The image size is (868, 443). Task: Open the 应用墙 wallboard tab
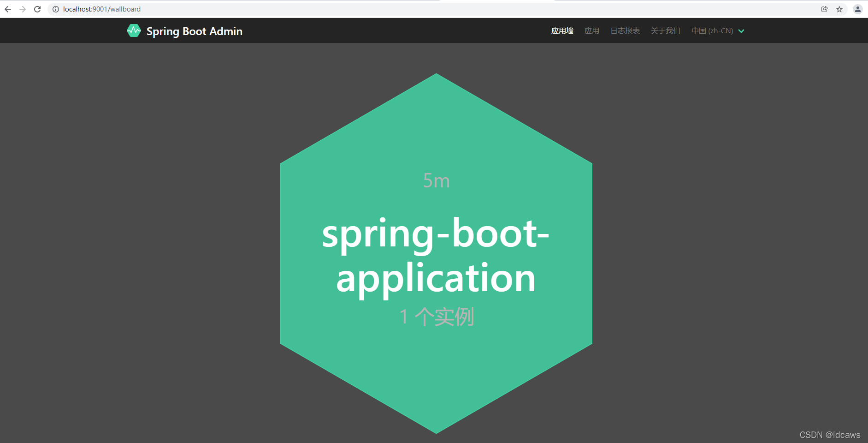tap(562, 31)
